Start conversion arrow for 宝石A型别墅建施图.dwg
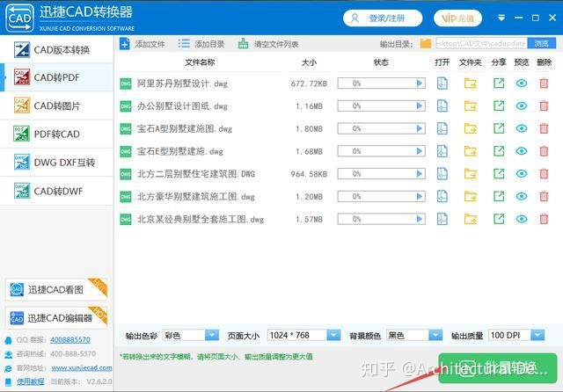Image resolution: width=563 pixels, height=392 pixels. [x=419, y=128]
